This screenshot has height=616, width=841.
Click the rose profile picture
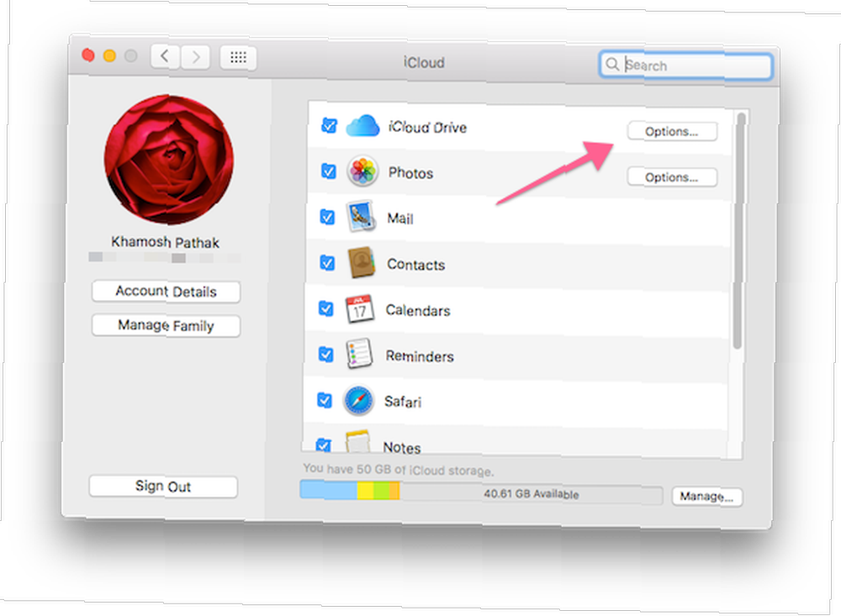point(169,160)
